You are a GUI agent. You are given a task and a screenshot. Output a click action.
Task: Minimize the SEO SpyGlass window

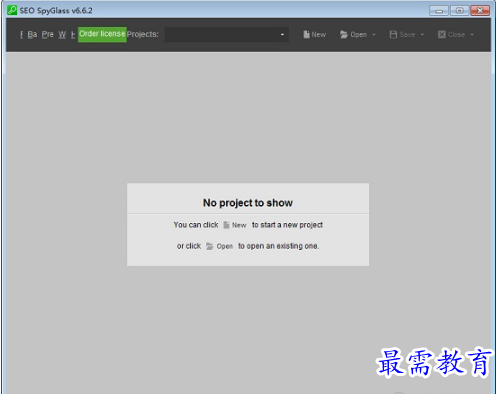pyautogui.click(x=439, y=11)
